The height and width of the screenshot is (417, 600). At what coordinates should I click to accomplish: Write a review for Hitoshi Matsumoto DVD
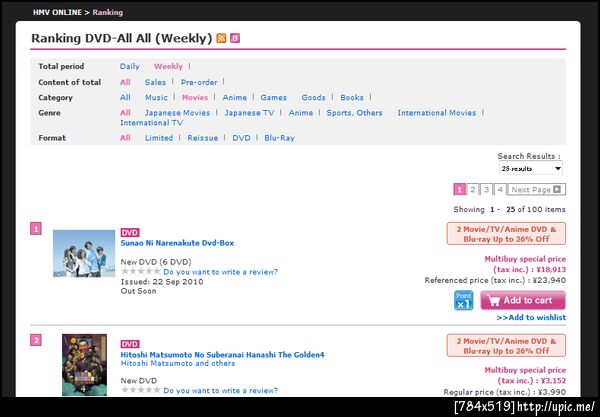point(220,391)
